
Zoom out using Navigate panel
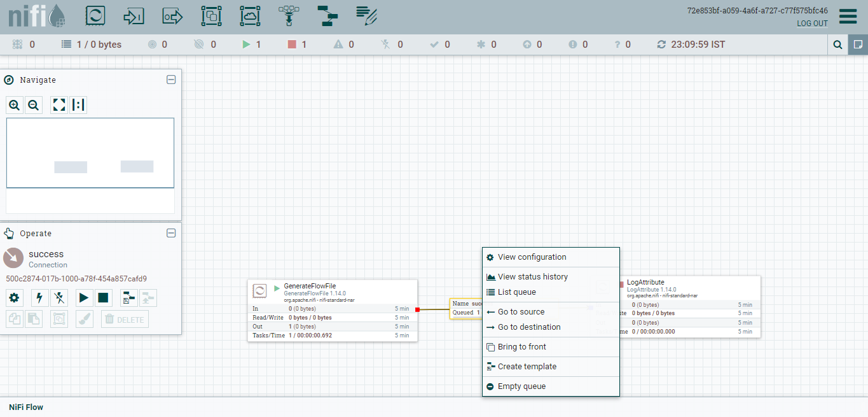point(34,105)
